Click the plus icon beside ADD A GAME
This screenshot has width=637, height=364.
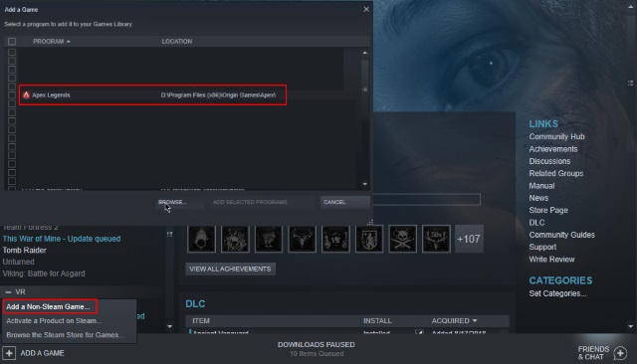(x=9, y=353)
